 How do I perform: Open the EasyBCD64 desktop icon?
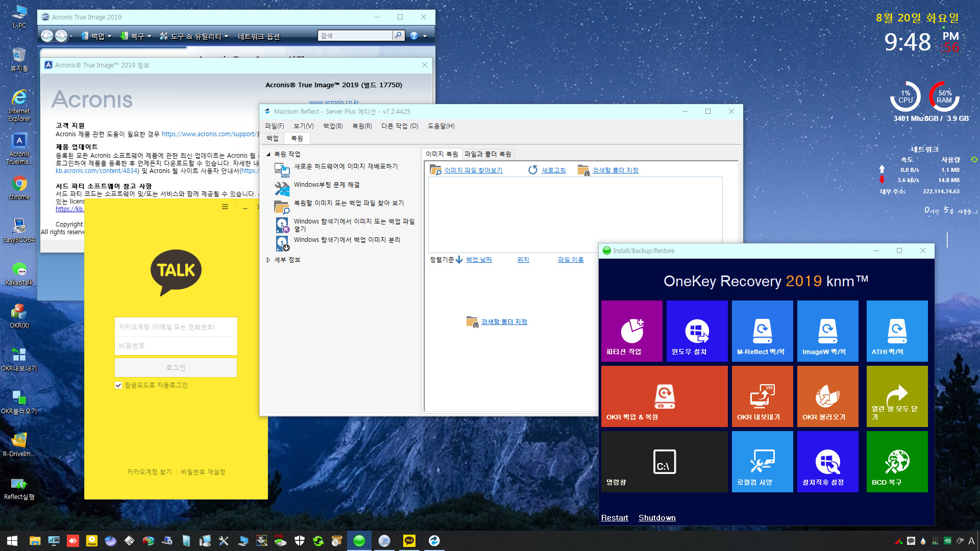19,231
